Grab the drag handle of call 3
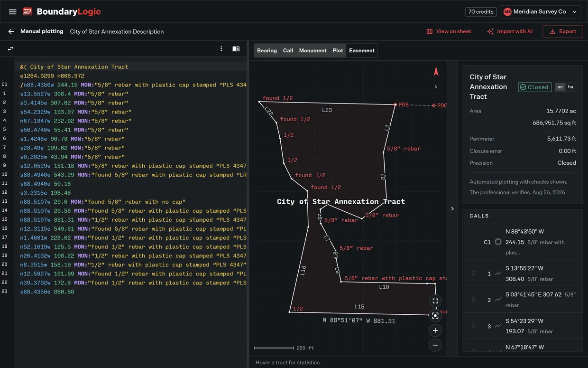This screenshot has height=368, width=588. click(473, 326)
